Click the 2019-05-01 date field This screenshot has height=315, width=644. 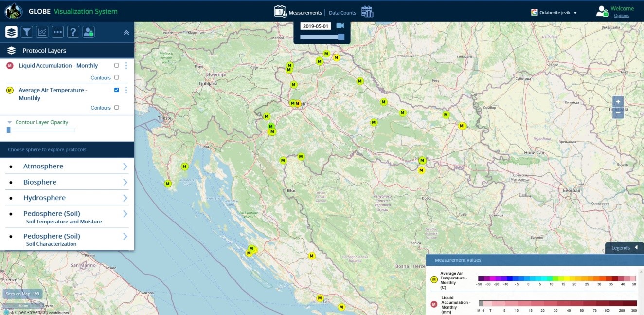pos(316,26)
